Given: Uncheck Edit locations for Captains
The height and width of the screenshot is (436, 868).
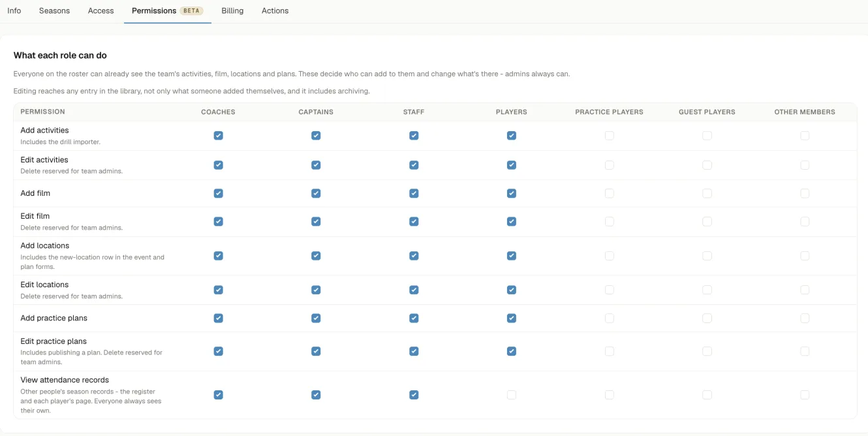Looking at the screenshot, I should [316, 290].
